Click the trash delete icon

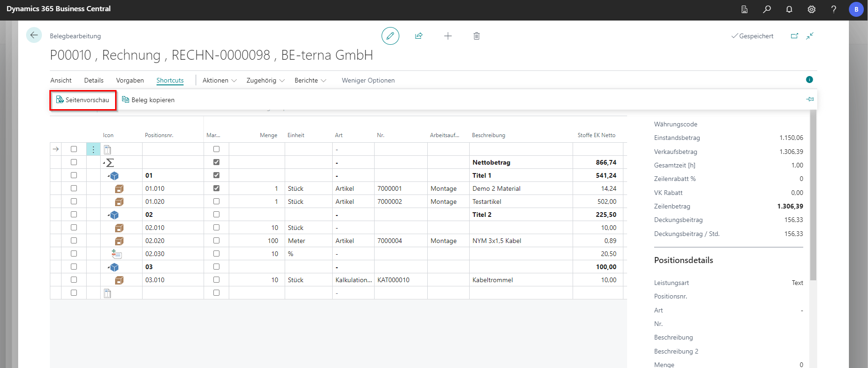pyautogui.click(x=476, y=36)
